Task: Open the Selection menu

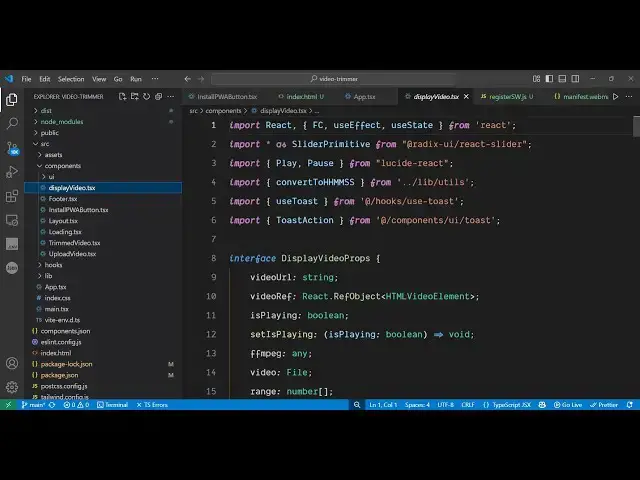Action: 71,79
